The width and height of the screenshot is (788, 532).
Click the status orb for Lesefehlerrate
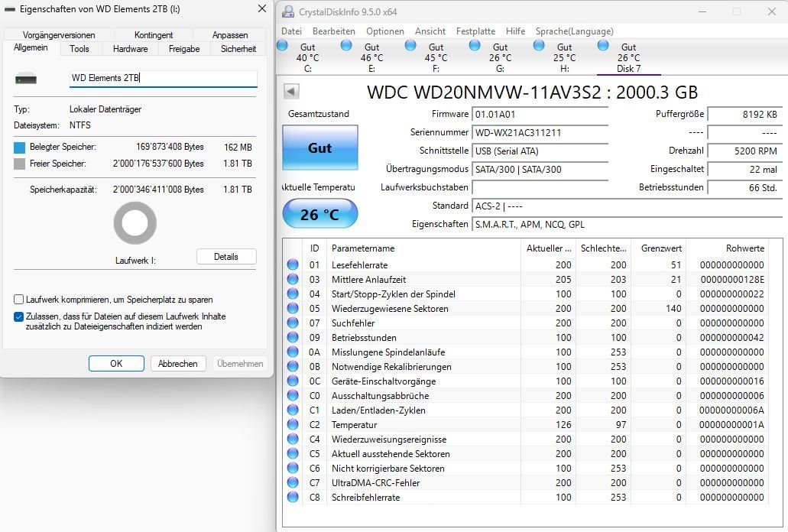[293, 264]
